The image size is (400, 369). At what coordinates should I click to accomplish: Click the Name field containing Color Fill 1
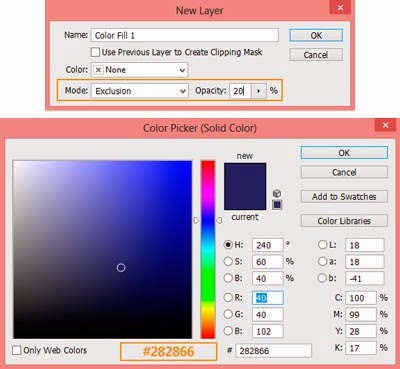tap(185, 35)
